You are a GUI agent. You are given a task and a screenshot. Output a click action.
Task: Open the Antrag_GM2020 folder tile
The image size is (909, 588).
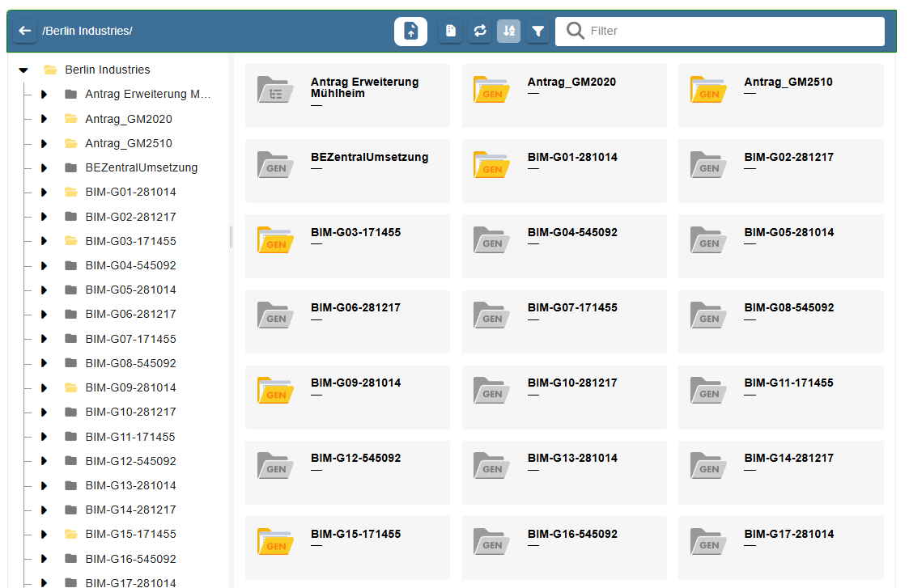pos(563,95)
